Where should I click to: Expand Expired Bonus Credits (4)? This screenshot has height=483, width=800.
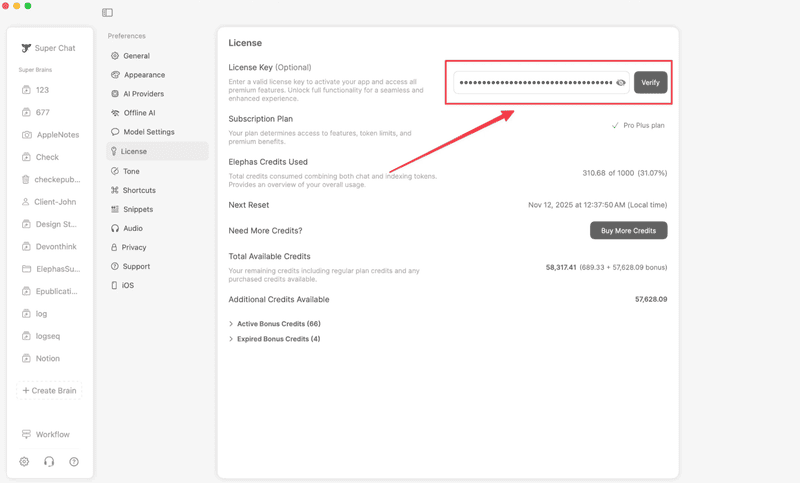231,339
